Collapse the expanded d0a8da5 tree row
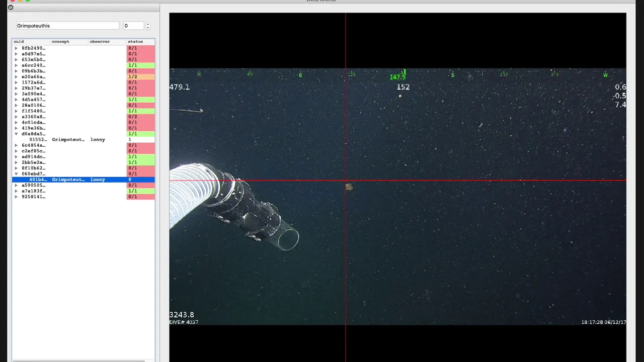This screenshot has width=644, height=362. [16, 134]
